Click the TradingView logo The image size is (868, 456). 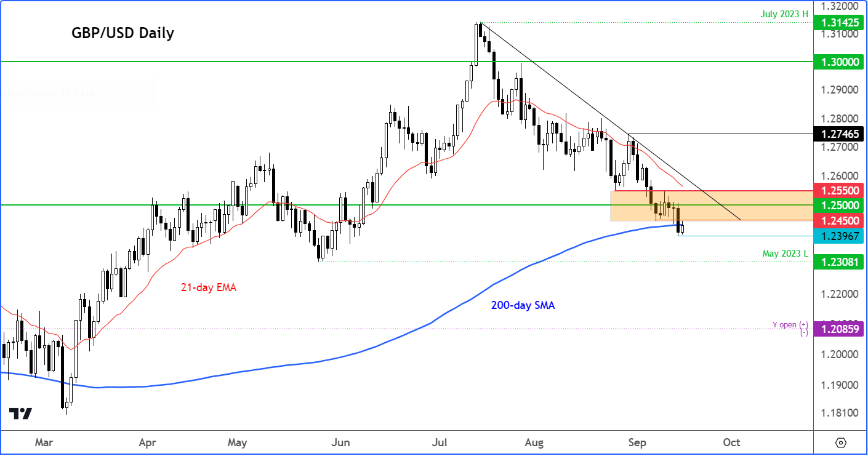tap(20, 414)
